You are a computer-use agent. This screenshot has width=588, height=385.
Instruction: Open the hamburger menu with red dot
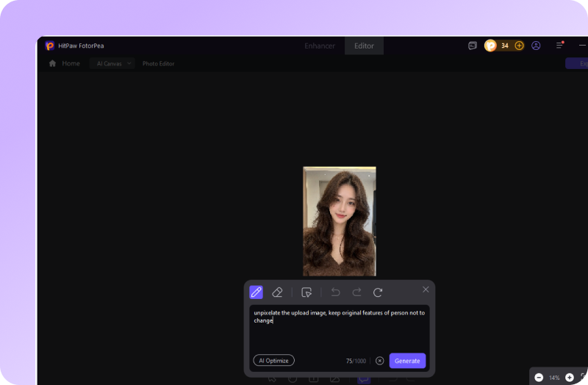[559, 46]
